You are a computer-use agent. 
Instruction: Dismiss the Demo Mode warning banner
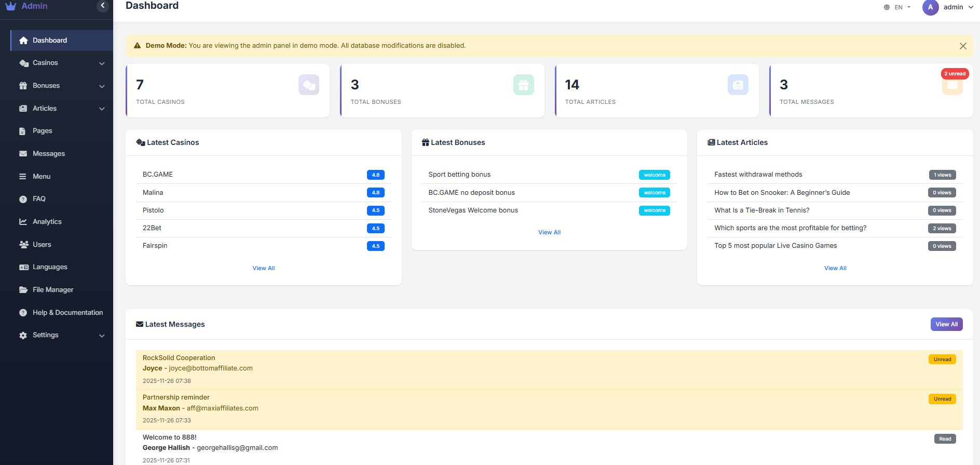(x=962, y=46)
